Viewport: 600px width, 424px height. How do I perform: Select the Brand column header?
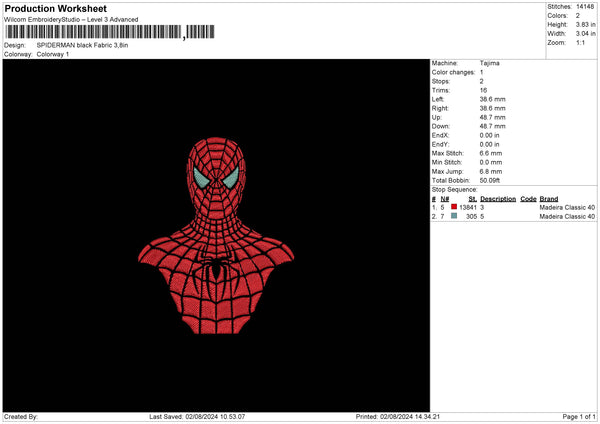coord(549,198)
